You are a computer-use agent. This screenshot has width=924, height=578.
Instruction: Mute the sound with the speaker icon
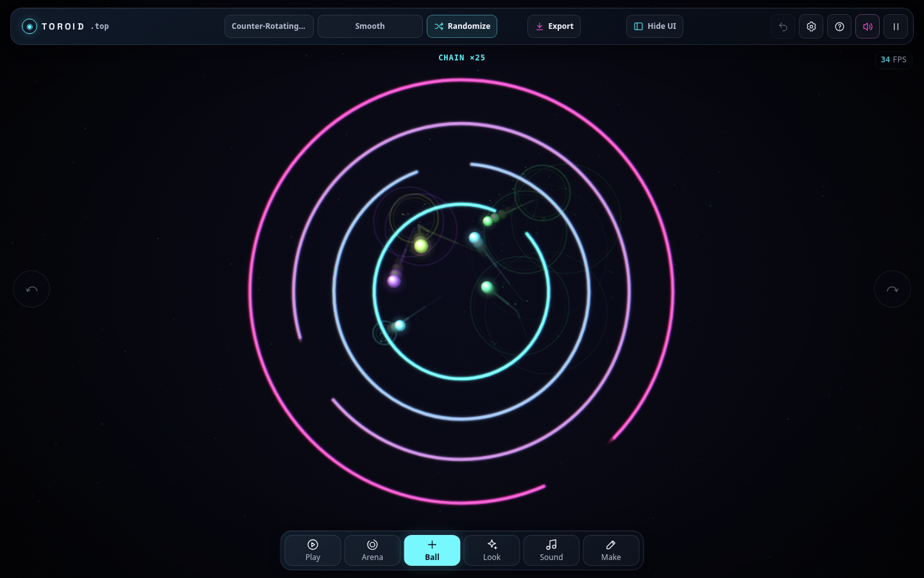[868, 26]
